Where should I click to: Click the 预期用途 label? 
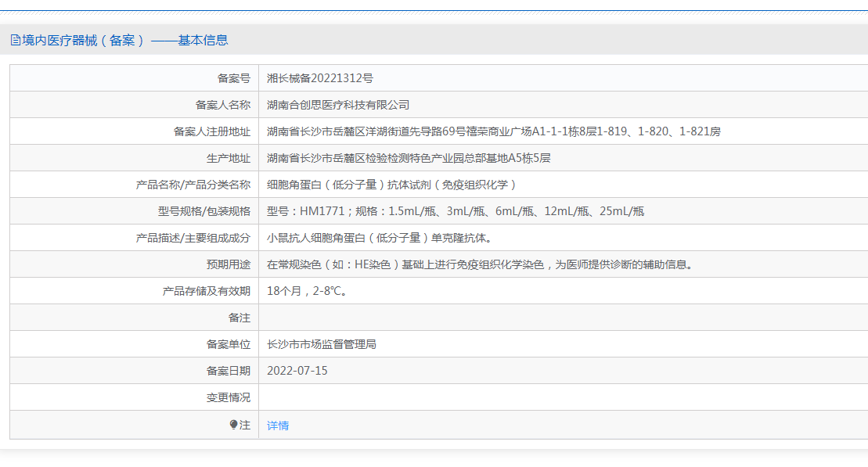[x=228, y=264]
